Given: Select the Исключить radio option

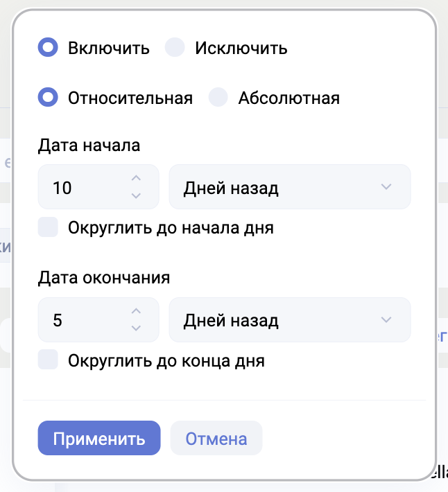Looking at the screenshot, I should [x=175, y=48].
